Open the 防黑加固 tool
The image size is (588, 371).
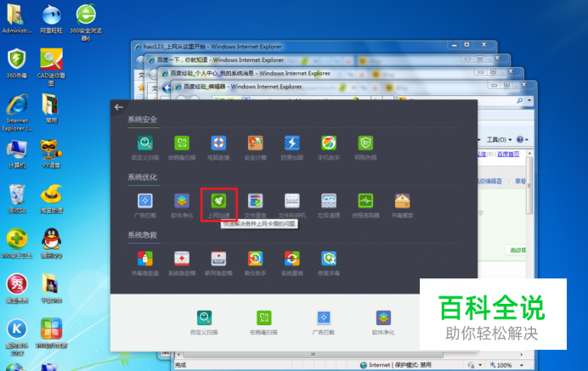pos(292,148)
